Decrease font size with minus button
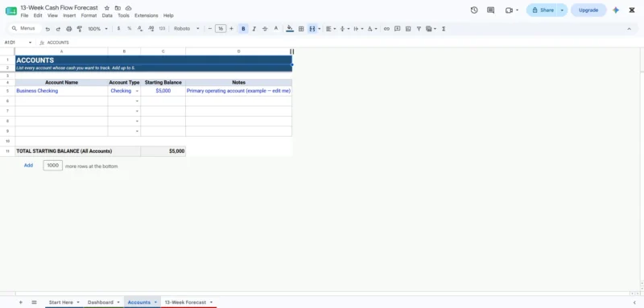644x308 pixels. coord(210,29)
